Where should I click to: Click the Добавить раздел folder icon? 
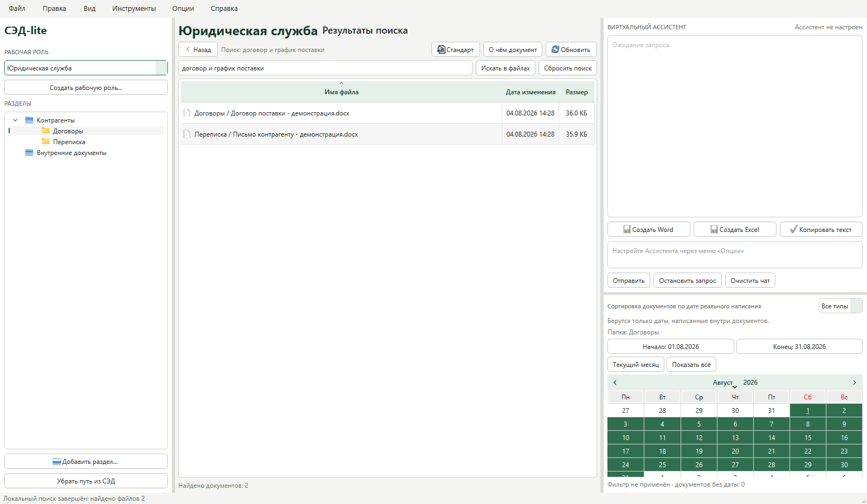pyautogui.click(x=57, y=462)
